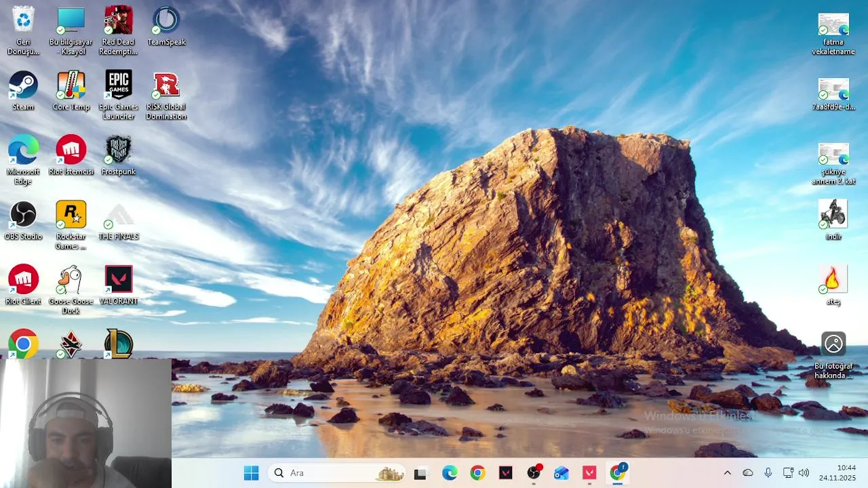Open Outlook from the taskbar
This screenshot has width=868, height=488.
561,473
